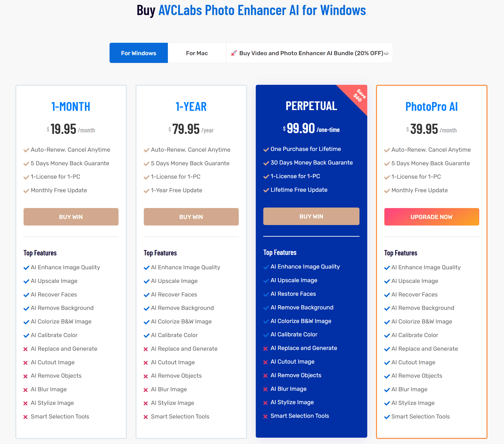This screenshot has height=444, width=504.
Task: Click the AVCLabs Photo Enhancer AI for Windows title
Action: pyautogui.click(x=262, y=10)
